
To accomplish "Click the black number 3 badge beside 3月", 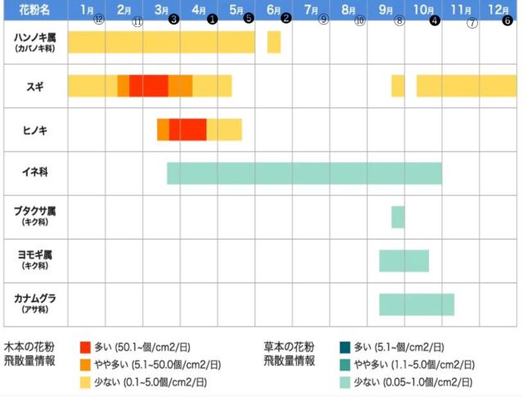I will [x=174, y=19].
